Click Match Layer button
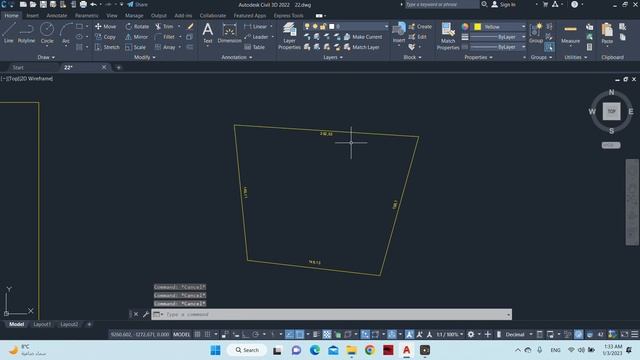The image size is (640, 360). point(362,47)
